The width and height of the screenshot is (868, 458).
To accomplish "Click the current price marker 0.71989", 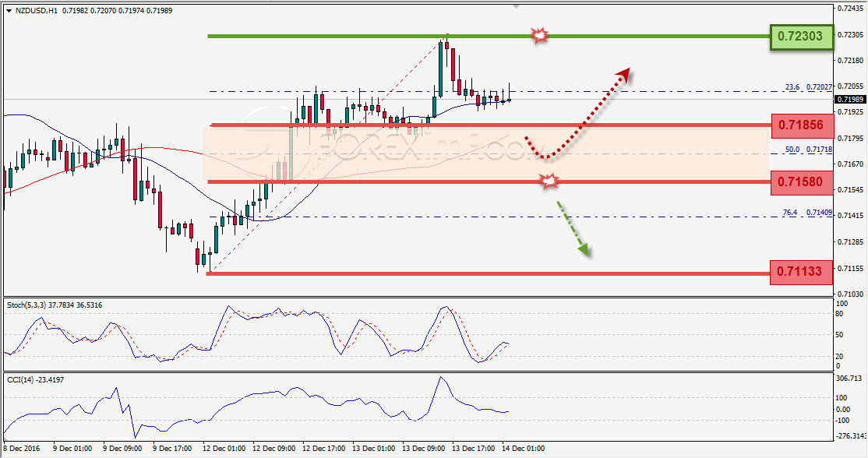I will coord(850,100).
